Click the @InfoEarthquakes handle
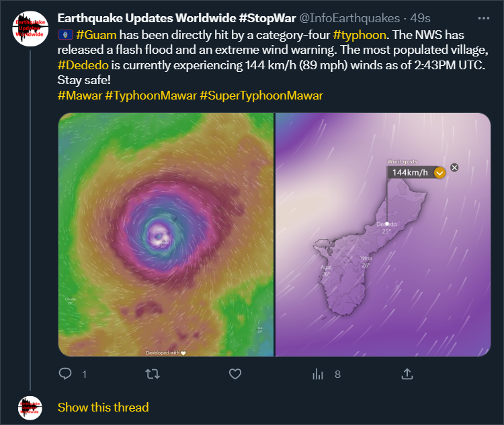Screen dimensions: 504x425 (349, 18)
